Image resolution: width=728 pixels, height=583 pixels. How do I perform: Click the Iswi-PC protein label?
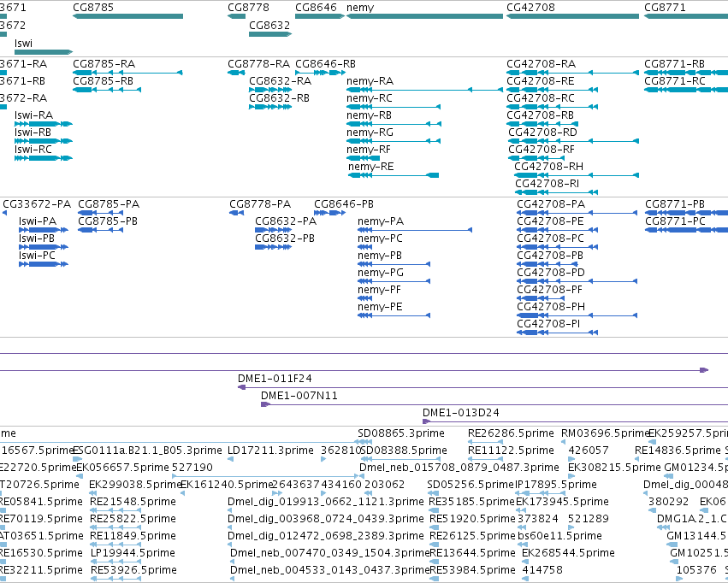pos(37,256)
